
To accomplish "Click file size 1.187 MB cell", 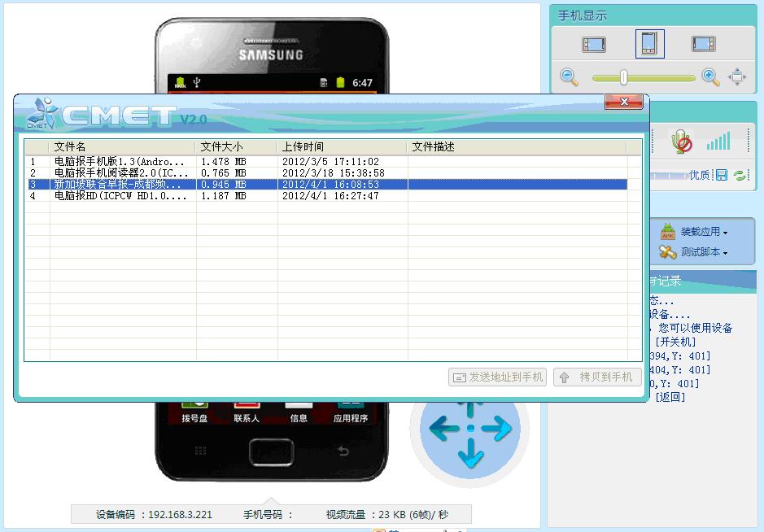I will tap(224, 196).
